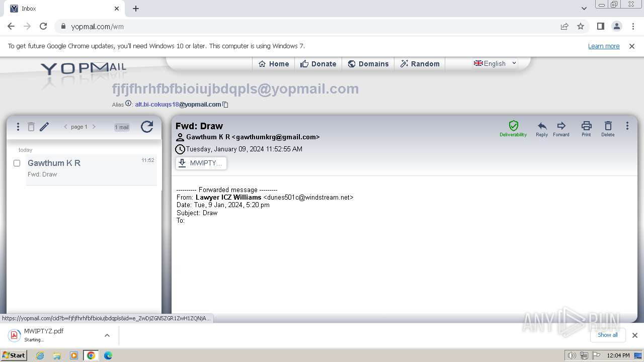Screen dimensions: 644x362
Task: Open the Donate page
Action: 318,64
